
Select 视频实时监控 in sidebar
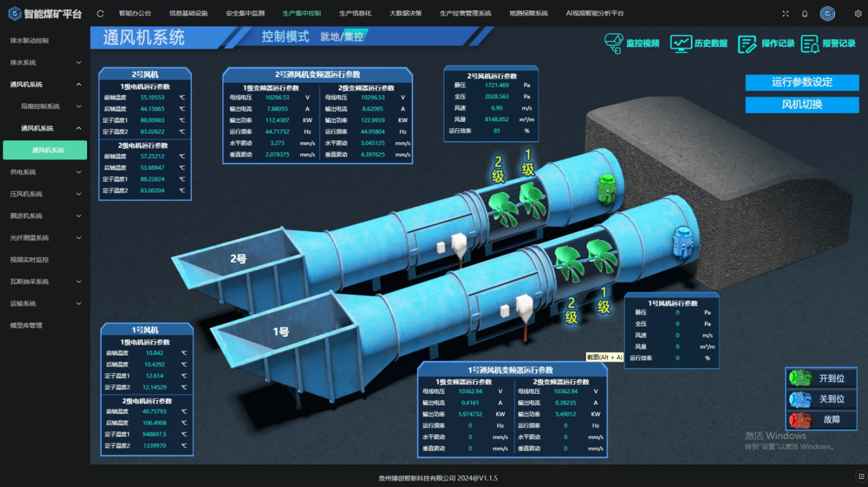point(29,260)
